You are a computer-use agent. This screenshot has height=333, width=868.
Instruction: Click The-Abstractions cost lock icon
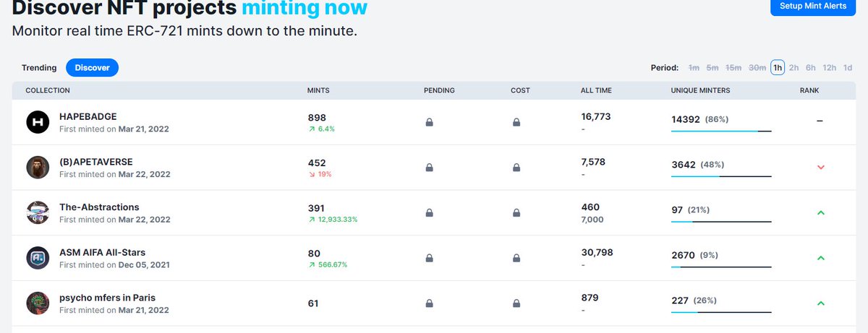516,213
